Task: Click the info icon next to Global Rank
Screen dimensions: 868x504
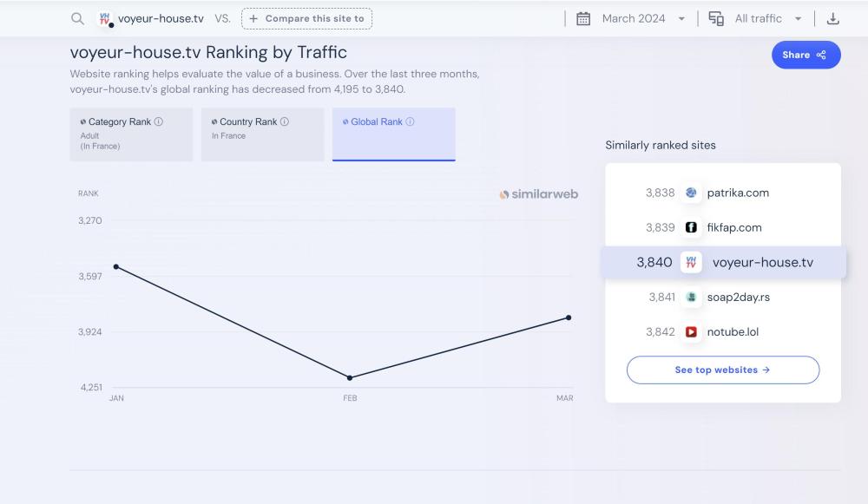Action: [410, 122]
